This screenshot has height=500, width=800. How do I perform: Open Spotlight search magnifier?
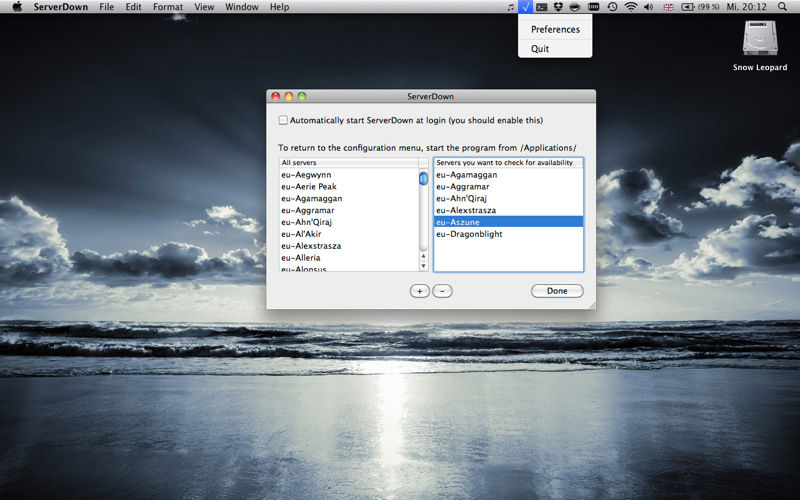(x=782, y=7)
